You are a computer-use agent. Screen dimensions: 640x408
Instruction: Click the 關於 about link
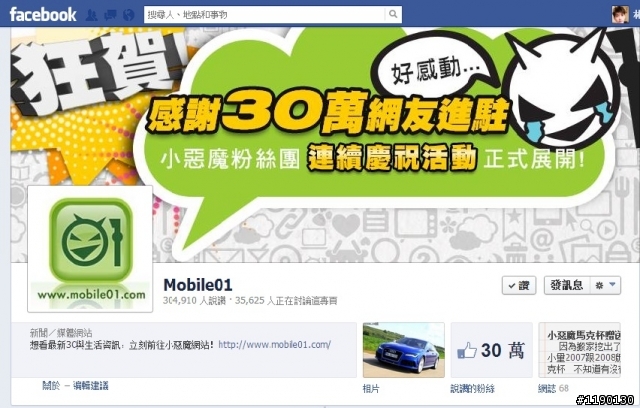[51, 385]
